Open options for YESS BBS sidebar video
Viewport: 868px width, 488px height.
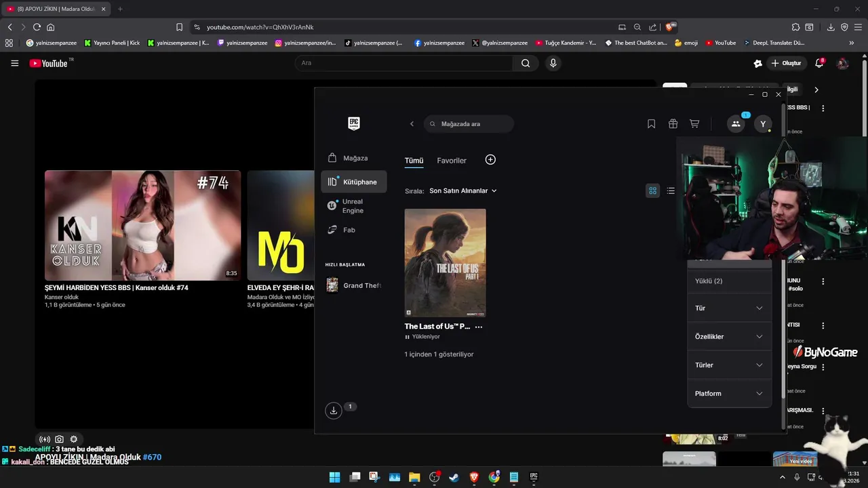823,108
